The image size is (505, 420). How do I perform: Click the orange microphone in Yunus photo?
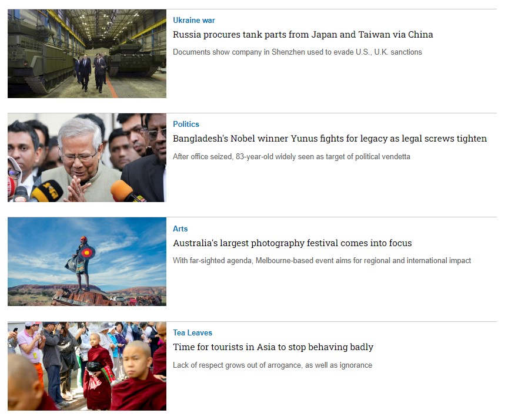click(123, 190)
